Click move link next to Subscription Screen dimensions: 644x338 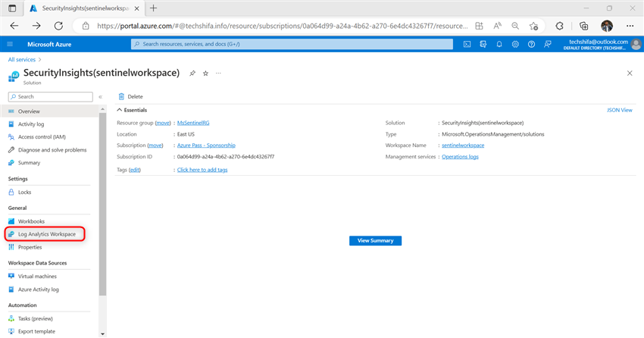pos(155,146)
